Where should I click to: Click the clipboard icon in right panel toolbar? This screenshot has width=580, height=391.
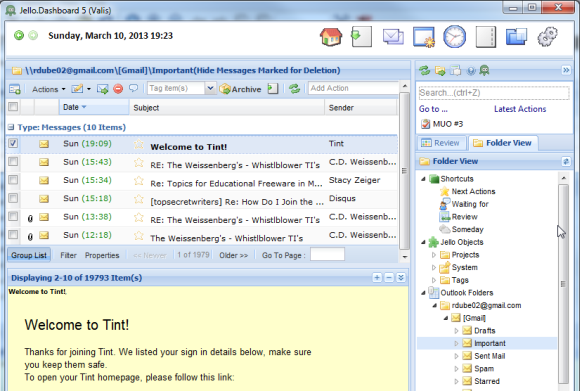point(455,70)
